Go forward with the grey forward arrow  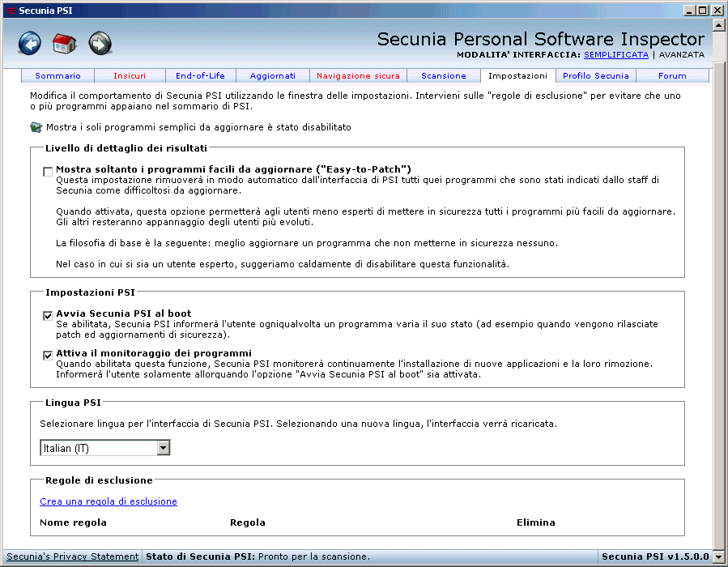click(100, 43)
